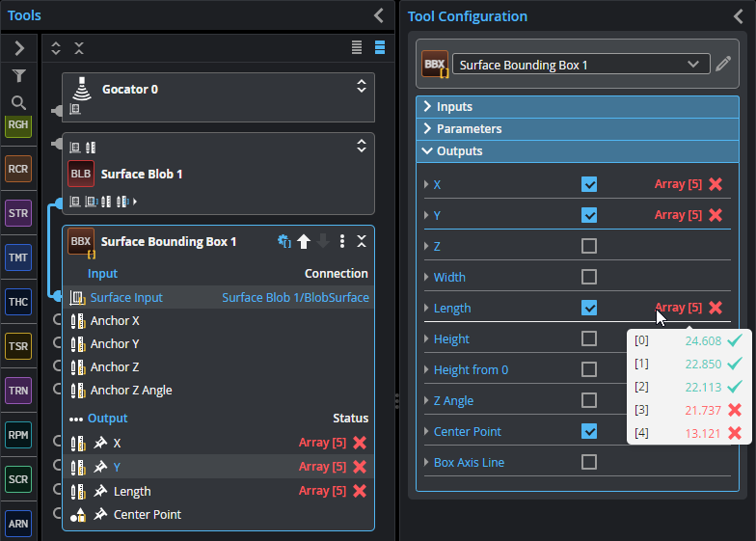This screenshot has width=756, height=541.
Task: Click the Surface Blob 1/BlobSurface connection link
Action: [295, 298]
